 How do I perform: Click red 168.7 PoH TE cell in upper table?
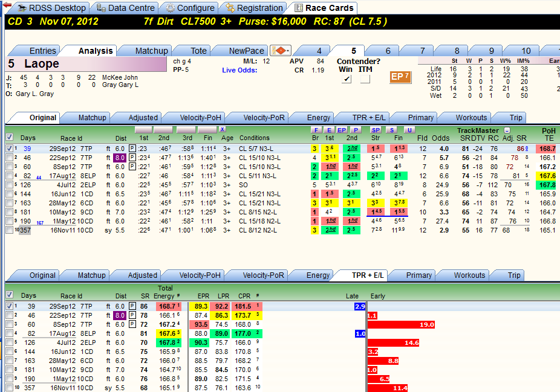click(547, 149)
